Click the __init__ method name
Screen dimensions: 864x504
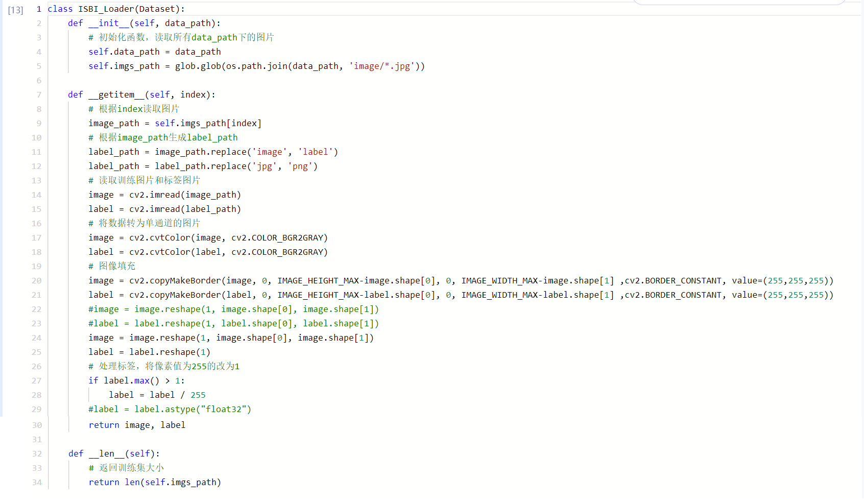[109, 23]
